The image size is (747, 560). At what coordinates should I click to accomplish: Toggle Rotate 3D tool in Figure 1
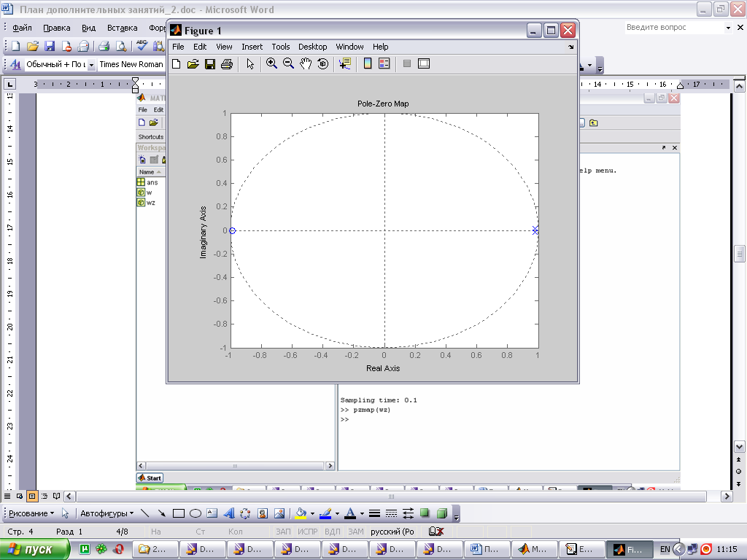click(x=323, y=64)
